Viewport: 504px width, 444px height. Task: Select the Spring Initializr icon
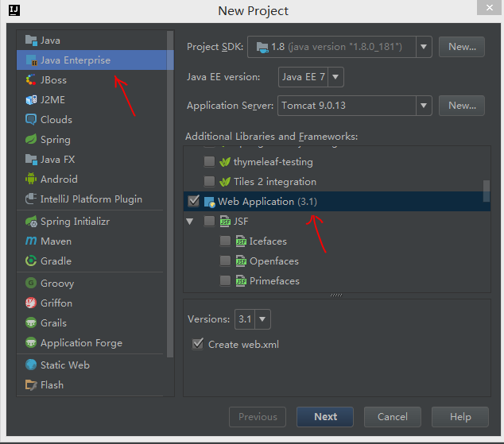pos(31,221)
